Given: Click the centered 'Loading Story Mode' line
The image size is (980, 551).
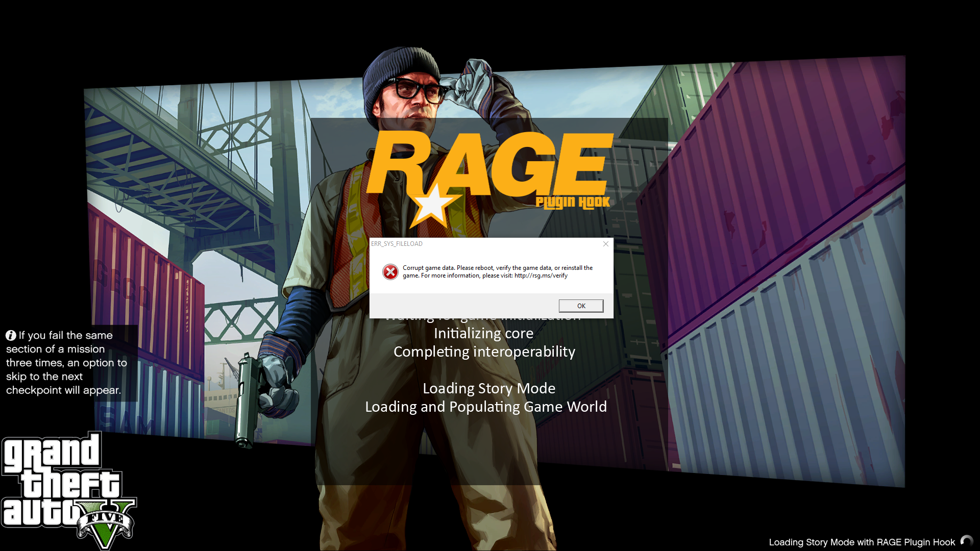Looking at the screenshot, I should click(488, 388).
